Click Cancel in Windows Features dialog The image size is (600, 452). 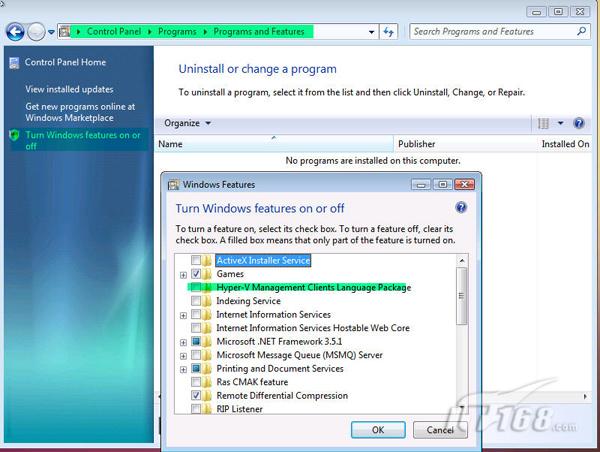440,430
